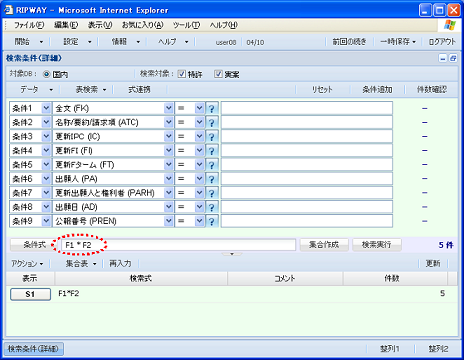Open the 開始 toolbar menu
Image resolution: width=464 pixels, height=360 pixels.
click(x=28, y=42)
